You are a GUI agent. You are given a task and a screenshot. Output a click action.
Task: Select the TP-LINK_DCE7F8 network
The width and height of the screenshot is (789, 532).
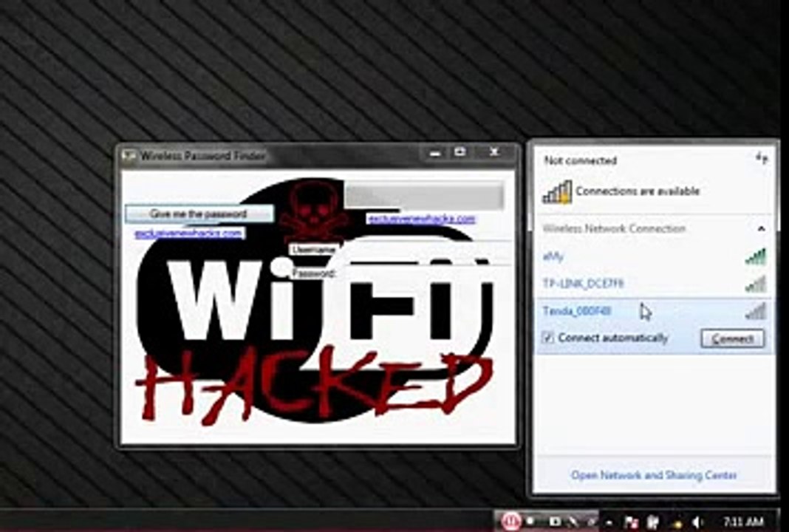pos(654,284)
